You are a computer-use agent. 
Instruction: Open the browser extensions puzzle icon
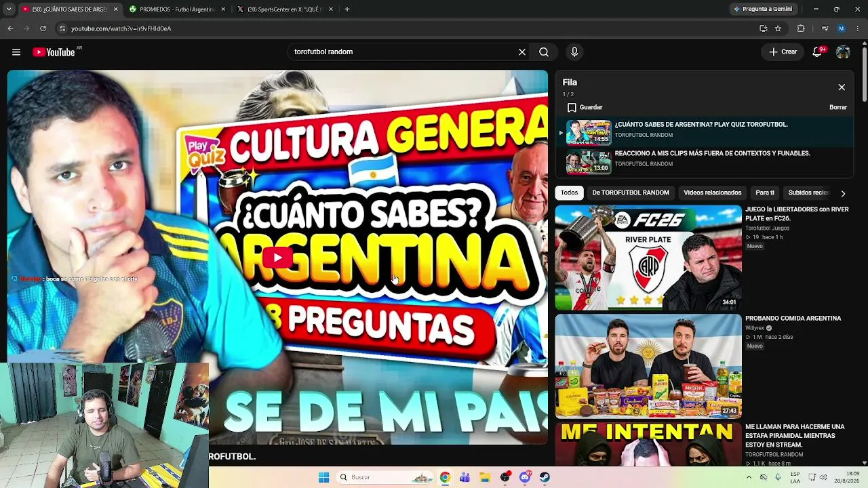tap(801, 28)
